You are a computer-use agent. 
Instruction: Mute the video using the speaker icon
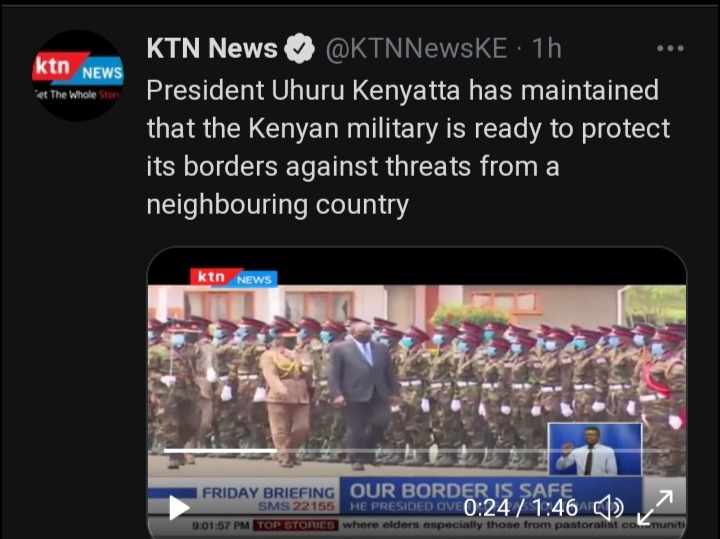pyautogui.click(x=609, y=508)
